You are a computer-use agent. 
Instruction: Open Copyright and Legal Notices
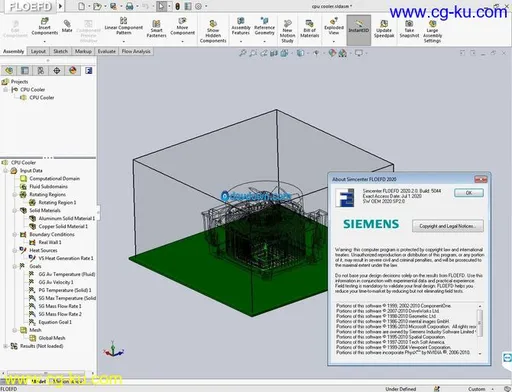click(448, 226)
